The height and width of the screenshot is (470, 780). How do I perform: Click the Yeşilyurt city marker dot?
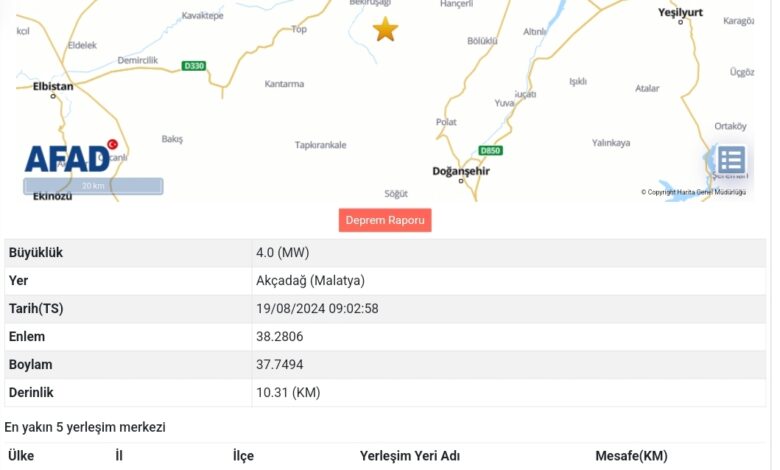(x=681, y=22)
